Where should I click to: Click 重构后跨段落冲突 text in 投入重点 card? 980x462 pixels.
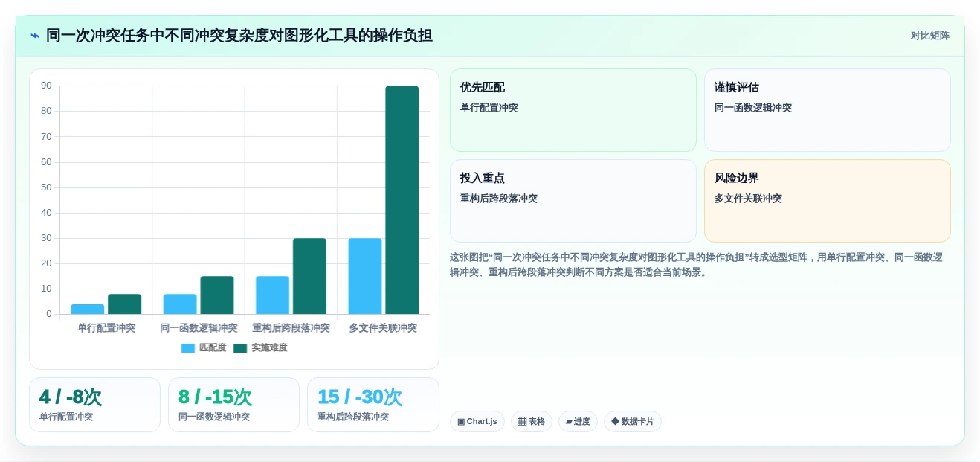tap(499, 199)
